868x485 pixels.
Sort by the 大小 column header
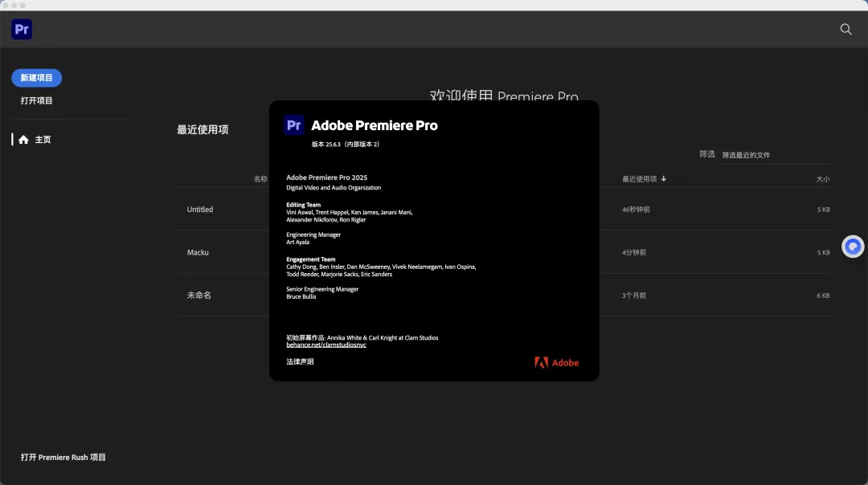[x=822, y=179]
